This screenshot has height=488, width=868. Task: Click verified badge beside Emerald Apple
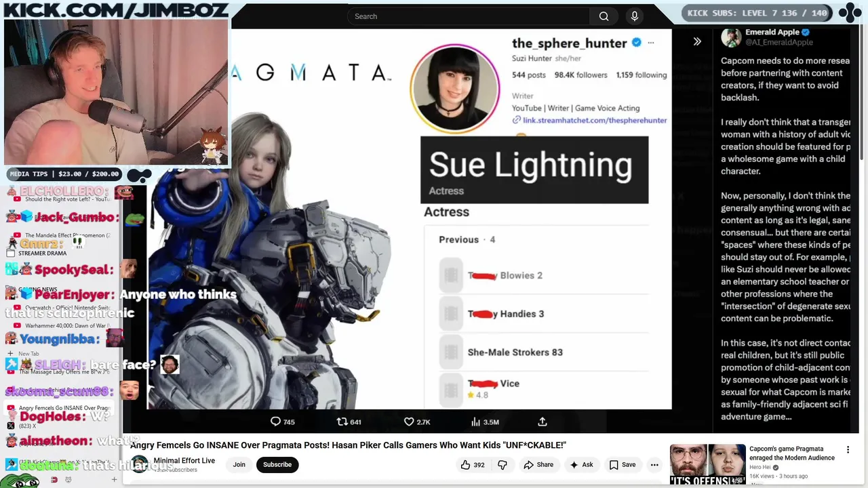[x=806, y=32]
